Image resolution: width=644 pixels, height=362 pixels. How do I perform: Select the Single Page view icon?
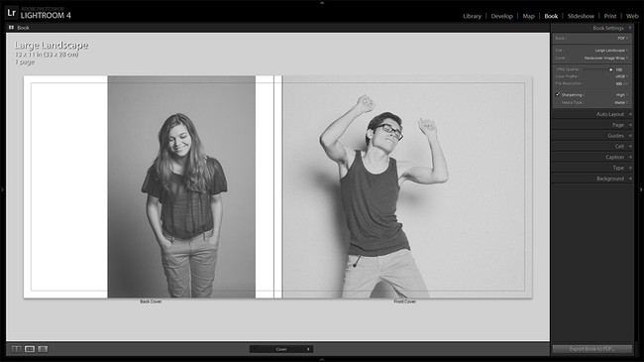(x=43, y=349)
